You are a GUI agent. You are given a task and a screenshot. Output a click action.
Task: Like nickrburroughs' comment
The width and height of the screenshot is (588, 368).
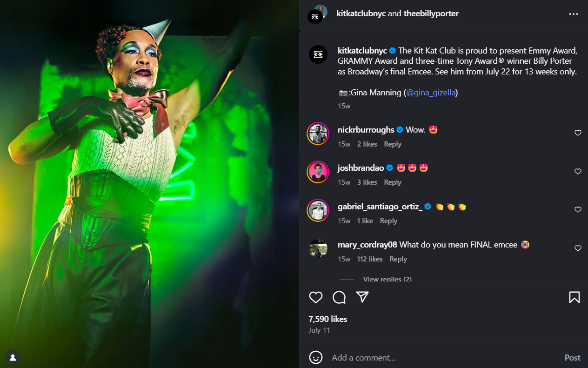[x=578, y=133]
